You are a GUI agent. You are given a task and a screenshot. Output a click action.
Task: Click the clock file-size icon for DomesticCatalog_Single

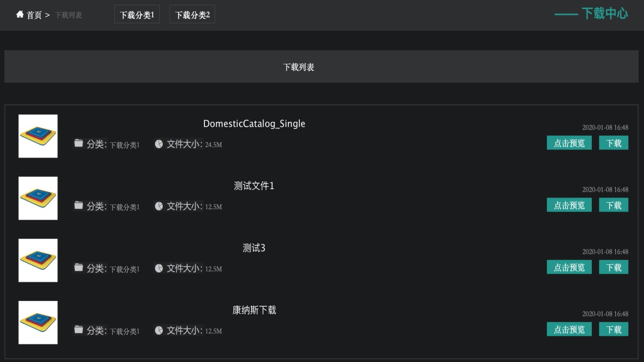(158, 143)
